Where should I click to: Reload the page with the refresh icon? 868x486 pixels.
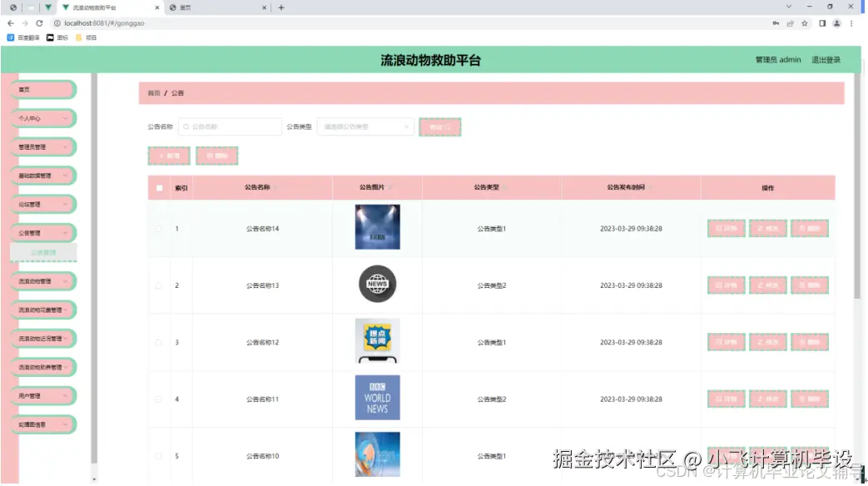pyautogui.click(x=39, y=23)
